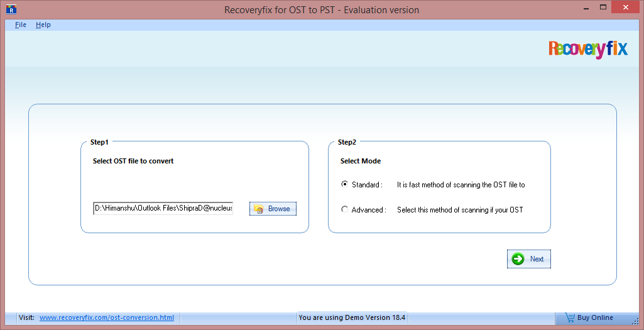Viewport: 644px width, 330px height.
Task: Click the 'You are using Demo Version 18.4' text
Action: coord(352,317)
